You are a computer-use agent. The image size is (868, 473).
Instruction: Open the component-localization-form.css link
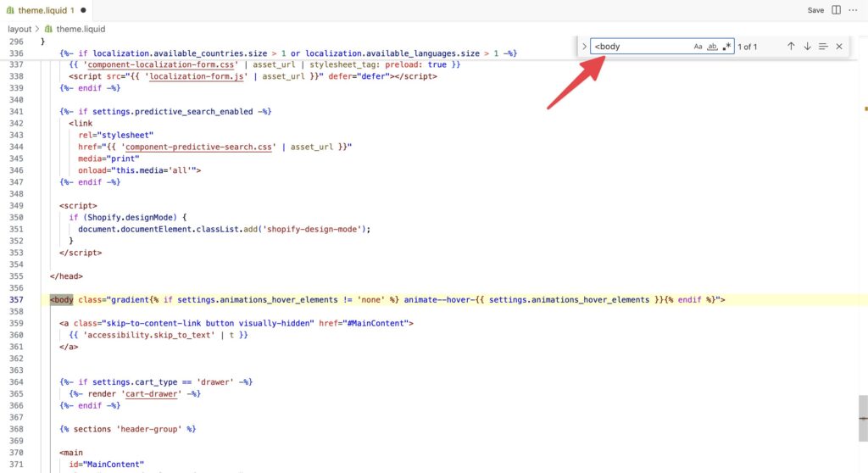[161, 64]
